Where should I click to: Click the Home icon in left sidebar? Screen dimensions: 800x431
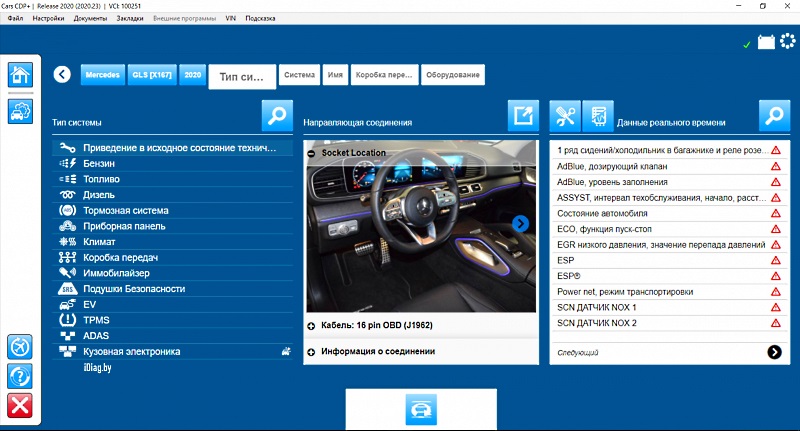[x=20, y=74]
